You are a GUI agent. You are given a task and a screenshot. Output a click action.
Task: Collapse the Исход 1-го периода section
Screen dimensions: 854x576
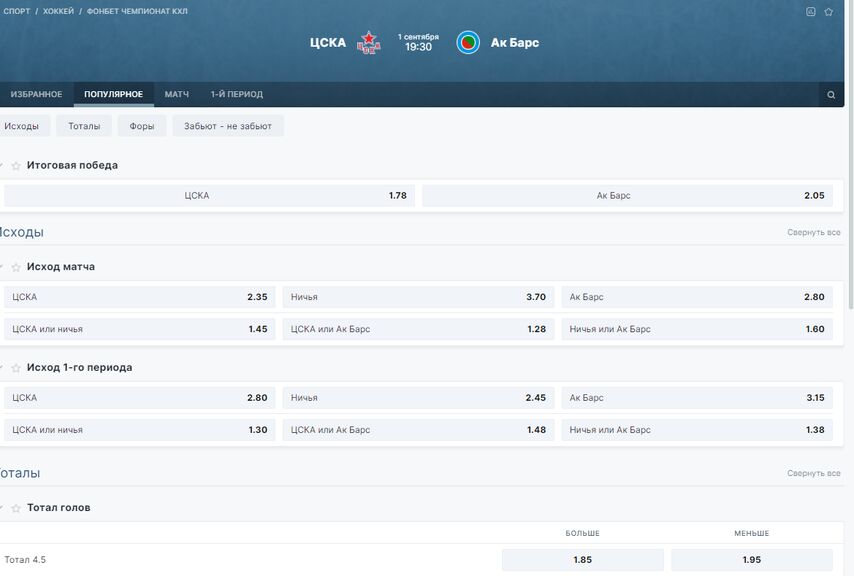[x=2, y=367]
